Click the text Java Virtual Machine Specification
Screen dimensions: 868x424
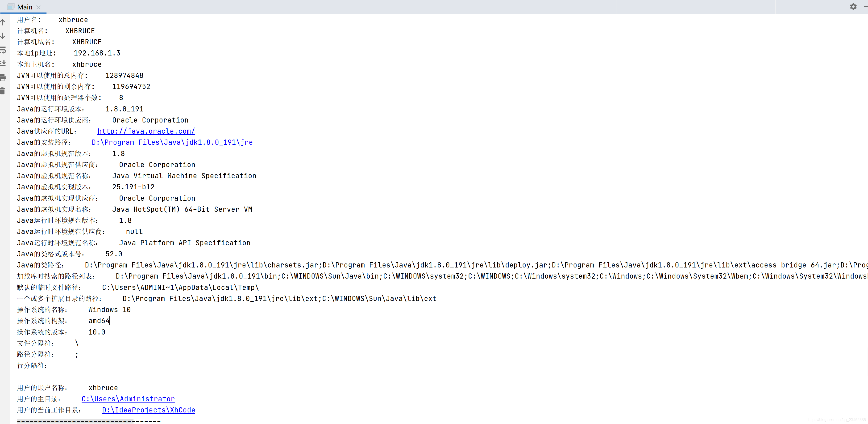184,176
